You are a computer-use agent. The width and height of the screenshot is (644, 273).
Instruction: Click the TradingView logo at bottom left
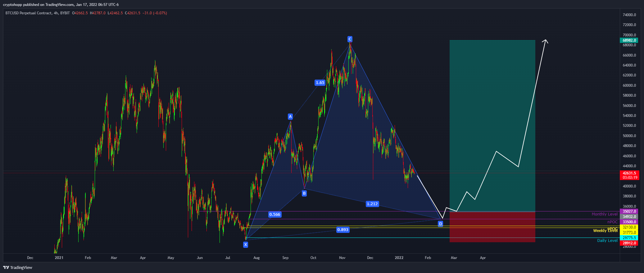click(x=18, y=267)
